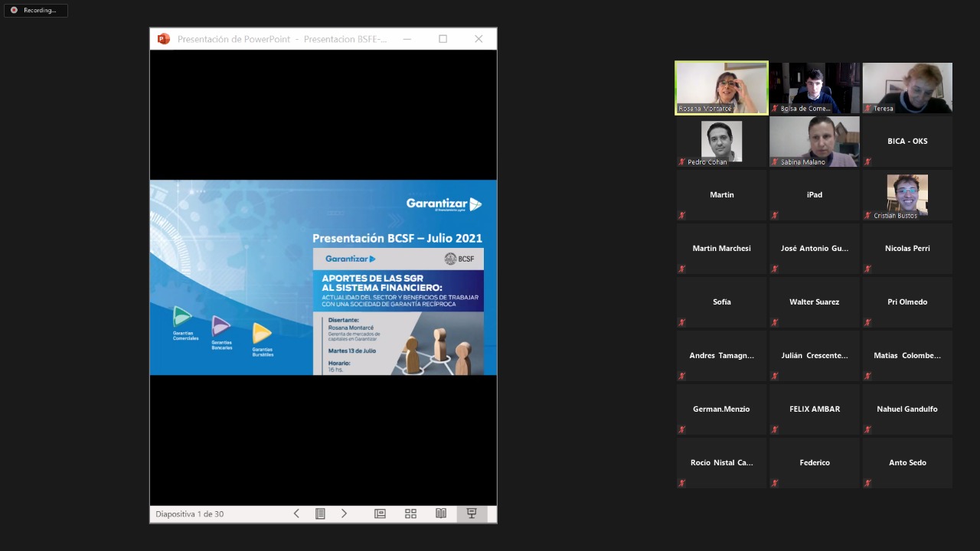
Task: Switch to Slide Sorter view icon
Action: click(x=410, y=514)
